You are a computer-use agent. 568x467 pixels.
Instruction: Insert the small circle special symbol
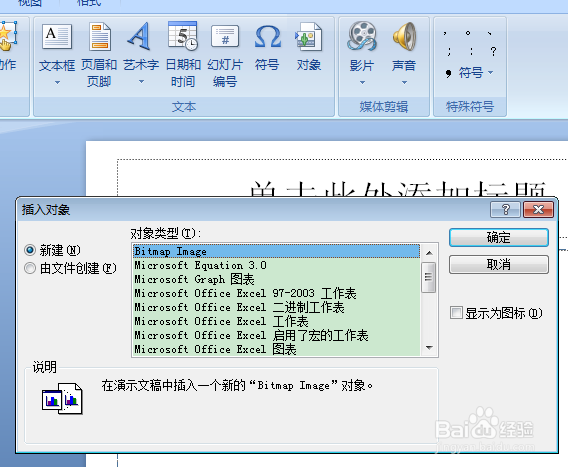(x=468, y=33)
